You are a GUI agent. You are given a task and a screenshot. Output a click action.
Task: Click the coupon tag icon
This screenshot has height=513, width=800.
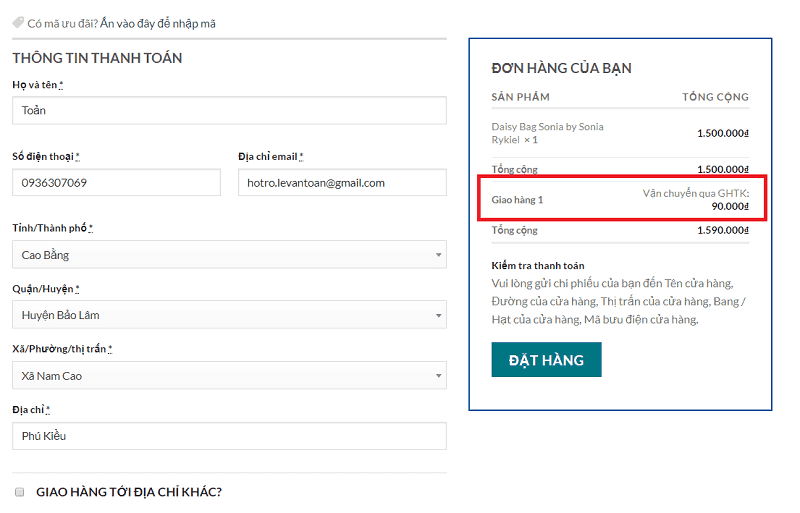18,22
